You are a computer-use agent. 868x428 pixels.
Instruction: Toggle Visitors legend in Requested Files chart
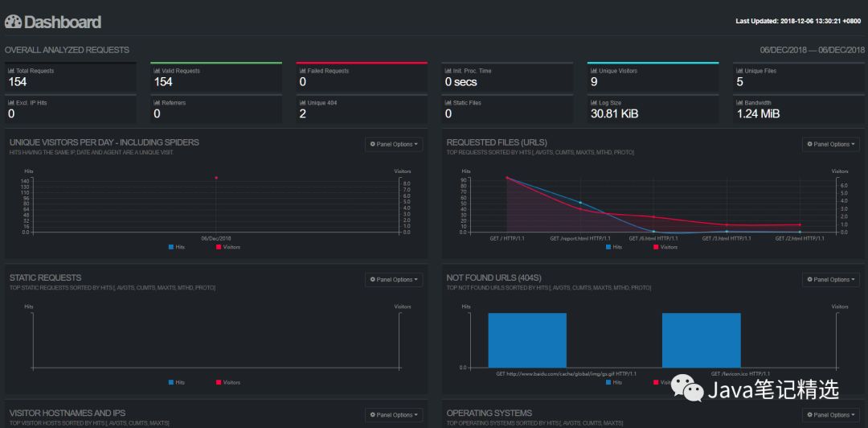(x=665, y=247)
